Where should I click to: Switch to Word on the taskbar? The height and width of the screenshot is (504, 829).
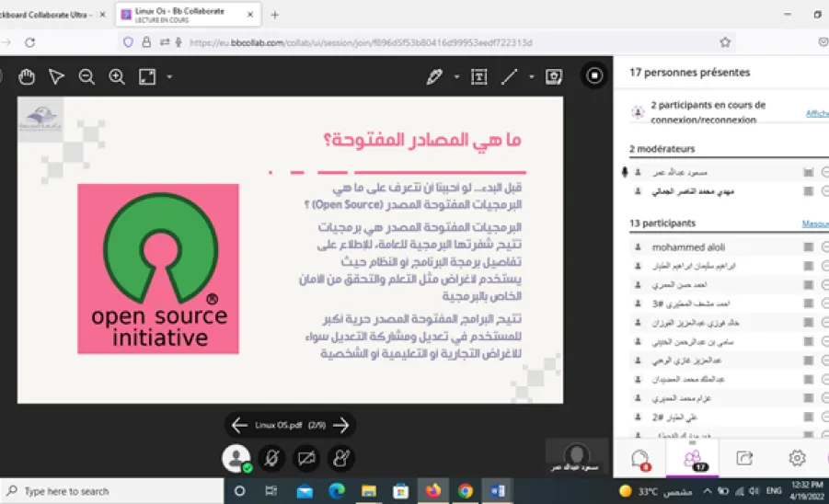[498, 491]
